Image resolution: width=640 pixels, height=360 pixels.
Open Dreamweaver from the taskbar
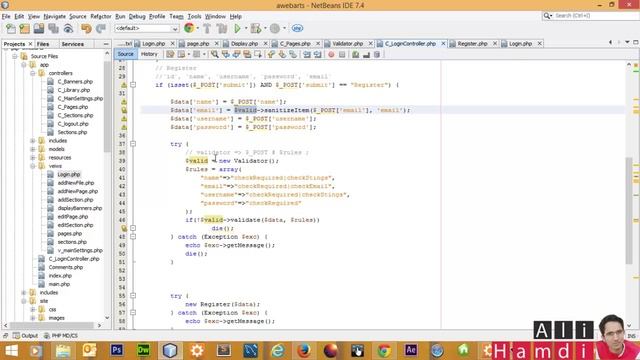[143, 350]
